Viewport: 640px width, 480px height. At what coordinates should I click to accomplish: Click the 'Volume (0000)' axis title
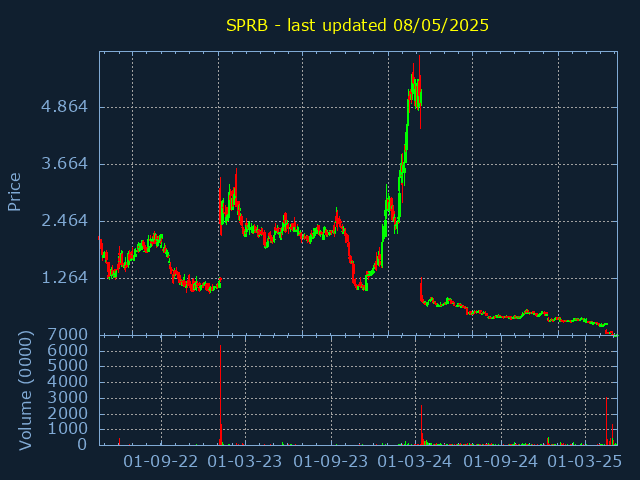tap(25, 391)
